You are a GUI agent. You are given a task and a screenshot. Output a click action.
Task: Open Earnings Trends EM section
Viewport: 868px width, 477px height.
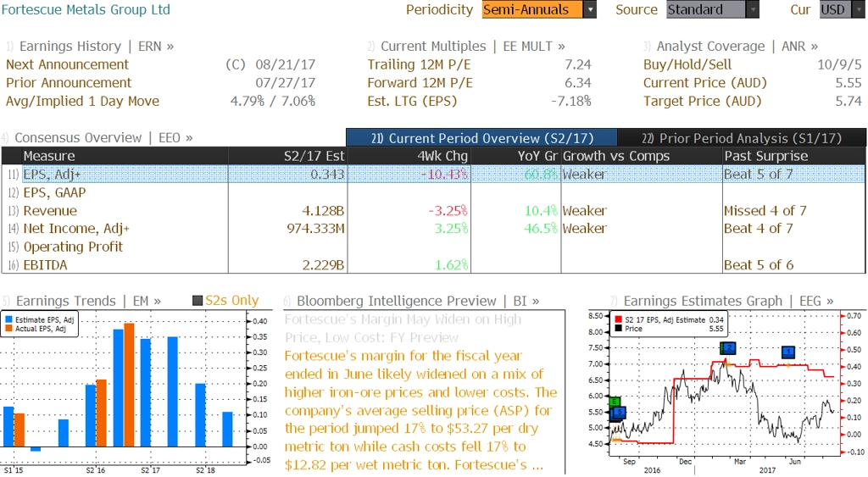(x=82, y=301)
